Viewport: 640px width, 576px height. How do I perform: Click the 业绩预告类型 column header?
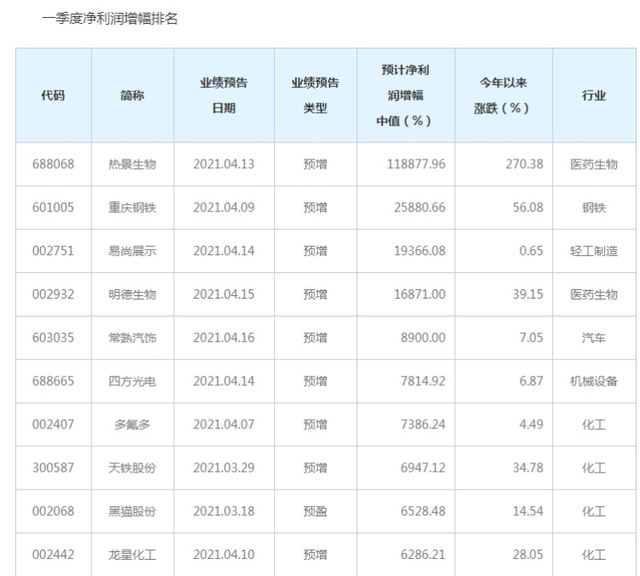pyautogui.click(x=315, y=96)
